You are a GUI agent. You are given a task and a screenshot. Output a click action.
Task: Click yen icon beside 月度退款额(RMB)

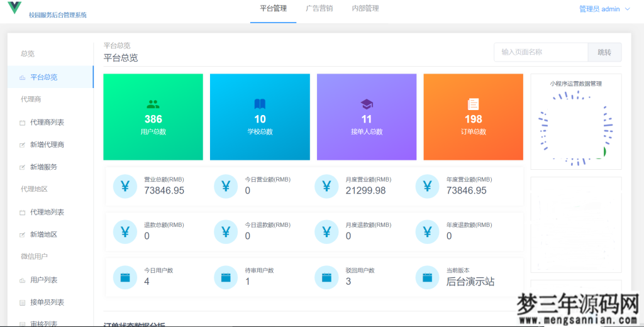pyautogui.click(x=326, y=231)
